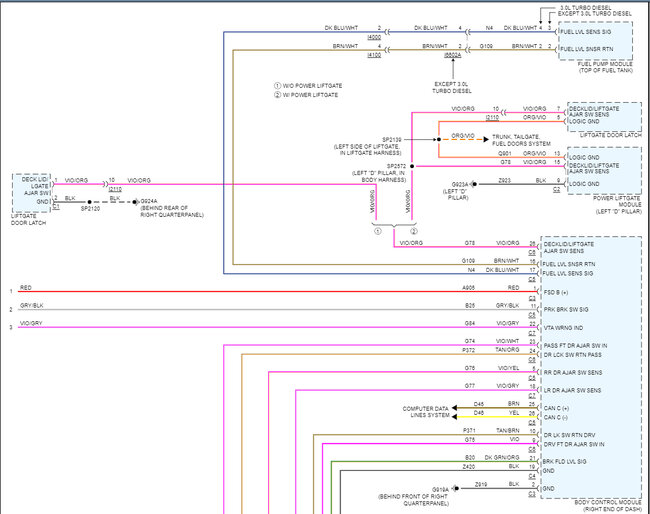Click the yellow D46 YEL wire
Screen dimensions: 650x514
(x=500, y=414)
